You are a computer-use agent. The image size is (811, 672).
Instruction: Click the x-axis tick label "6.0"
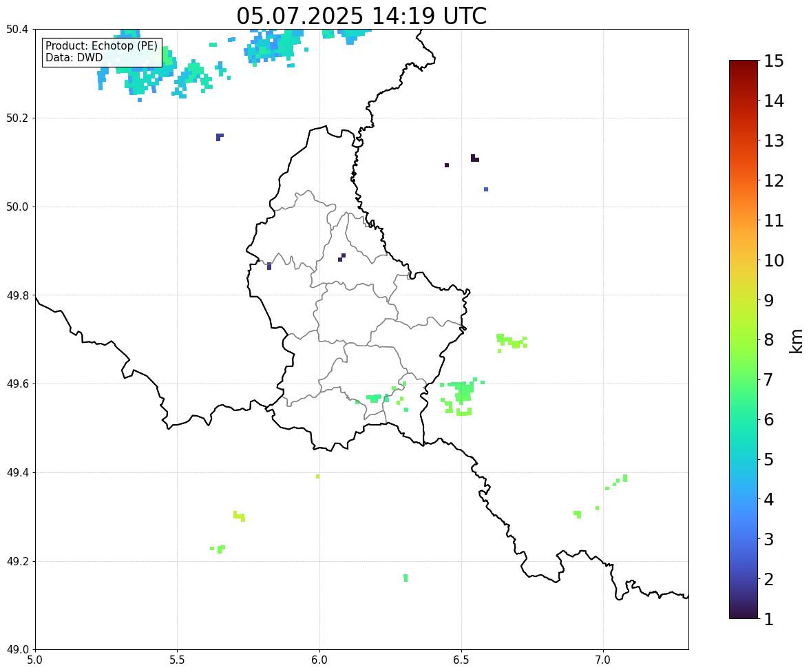point(319,660)
